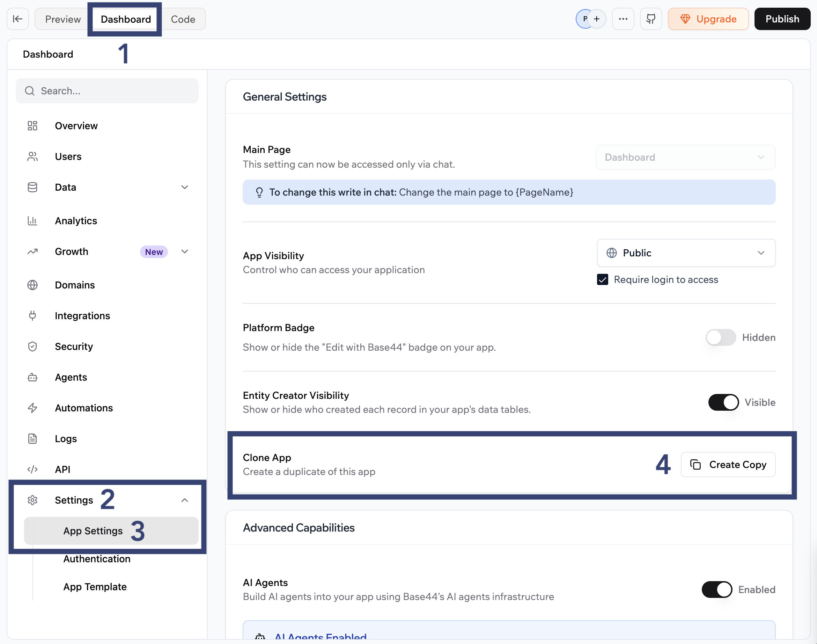Image resolution: width=817 pixels, height=644 pixels.
Task: Click the Visible status label
Action: coord(760,402)
